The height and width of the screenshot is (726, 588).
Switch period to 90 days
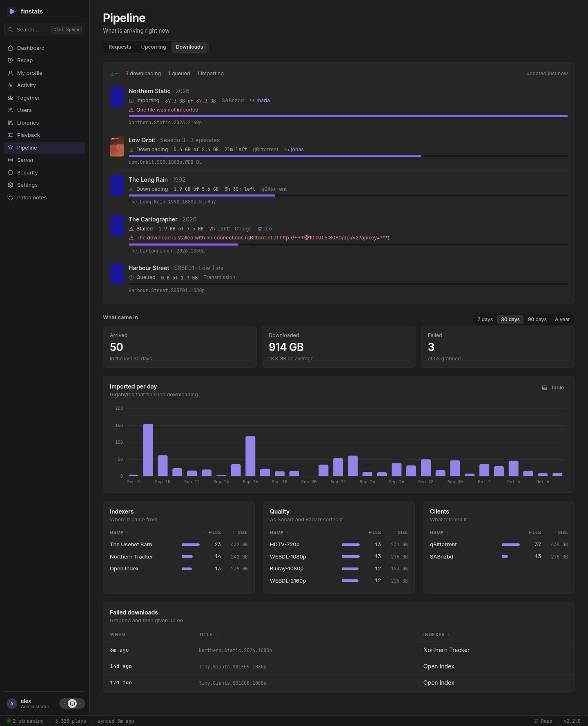[537, 319]
